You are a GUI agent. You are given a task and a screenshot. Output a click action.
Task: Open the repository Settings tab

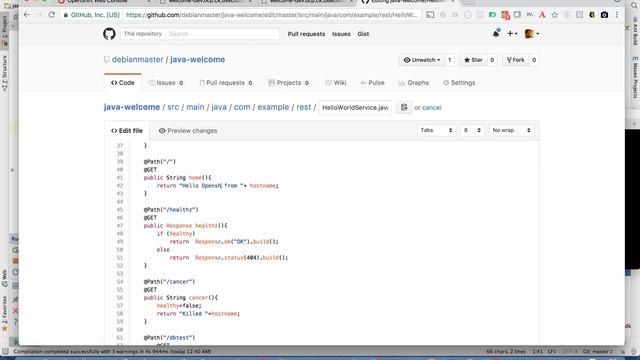[x=459, y=83]
